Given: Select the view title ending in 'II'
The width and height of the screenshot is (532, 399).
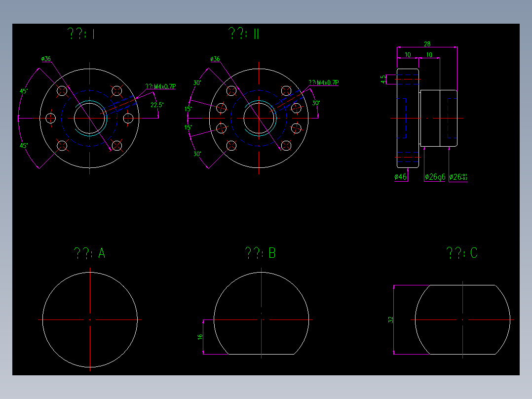Looking at the screenshot, I should pyautogui.click(x=244, y=34).
